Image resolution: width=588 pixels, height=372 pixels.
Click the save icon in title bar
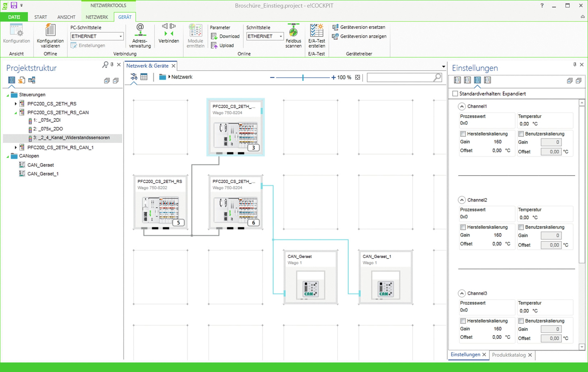point(14,5)
